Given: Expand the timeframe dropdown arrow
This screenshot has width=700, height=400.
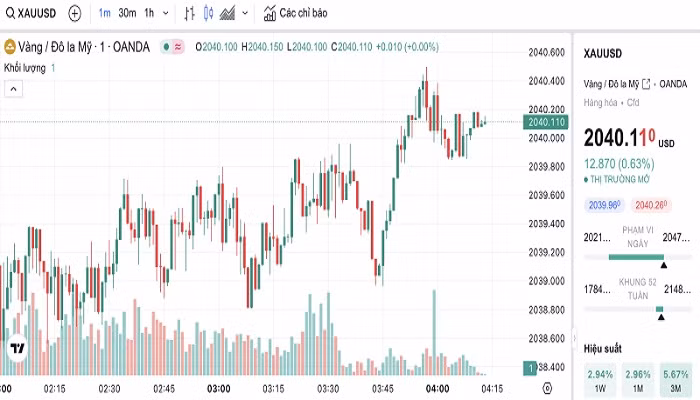Looking at the screenshot, I should [x=166, y=13].
